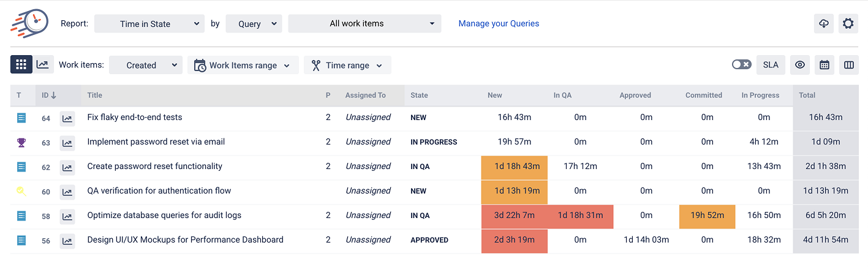Toggle the SLA switch on
This screenshot has width=868, height=275.
click(741, 64)
